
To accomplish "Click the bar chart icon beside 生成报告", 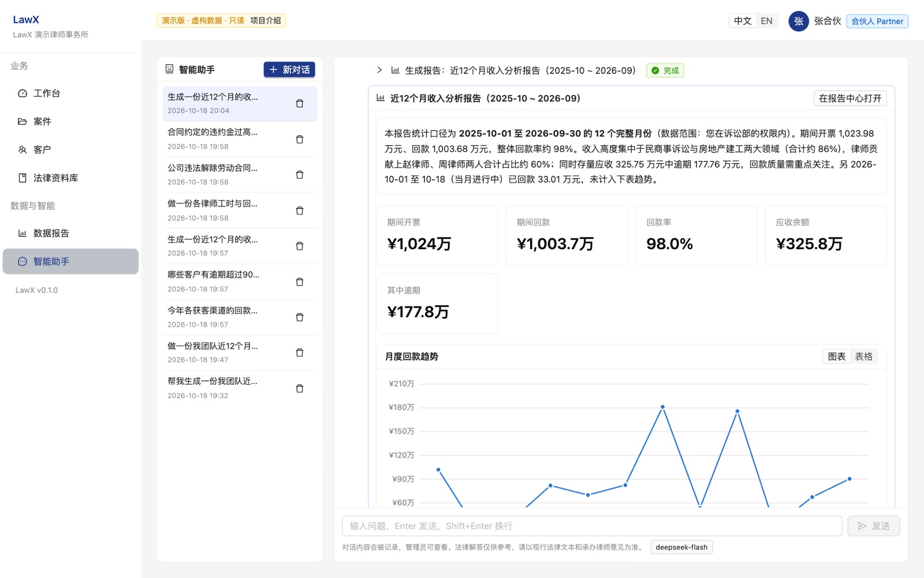I will tap(395, 70).
